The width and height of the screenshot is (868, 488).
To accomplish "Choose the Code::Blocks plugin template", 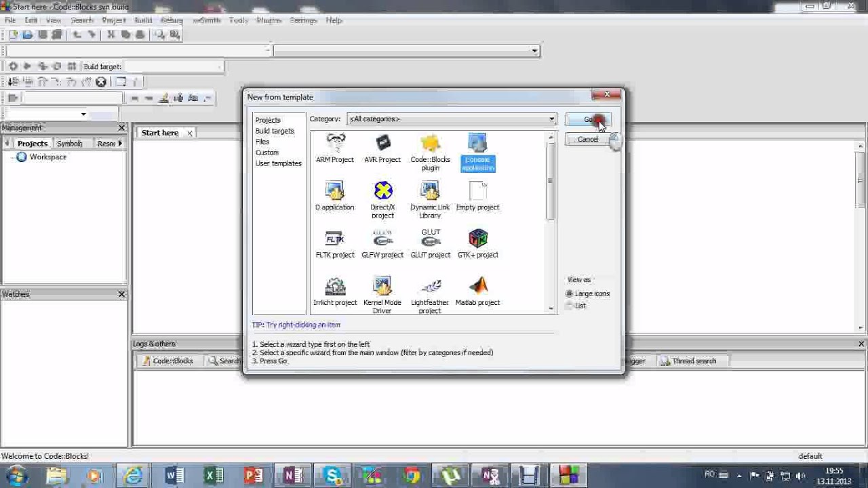I will tap(430, 153).
